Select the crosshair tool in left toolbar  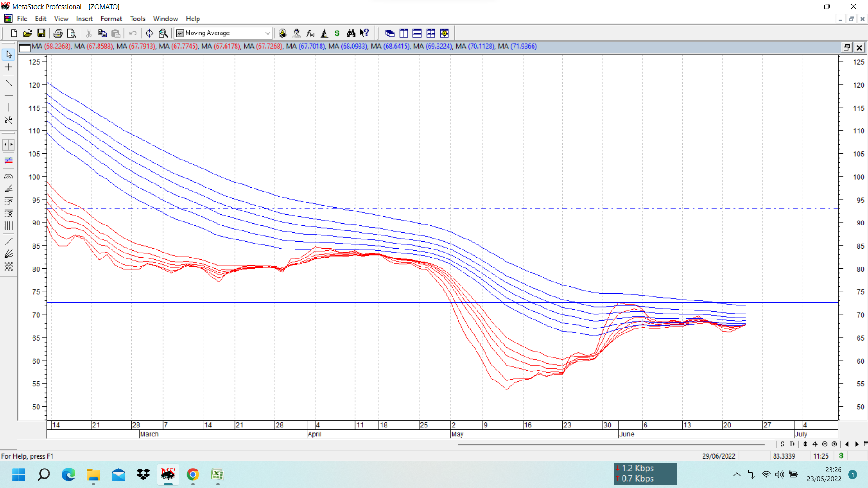[x=8, y=67]
